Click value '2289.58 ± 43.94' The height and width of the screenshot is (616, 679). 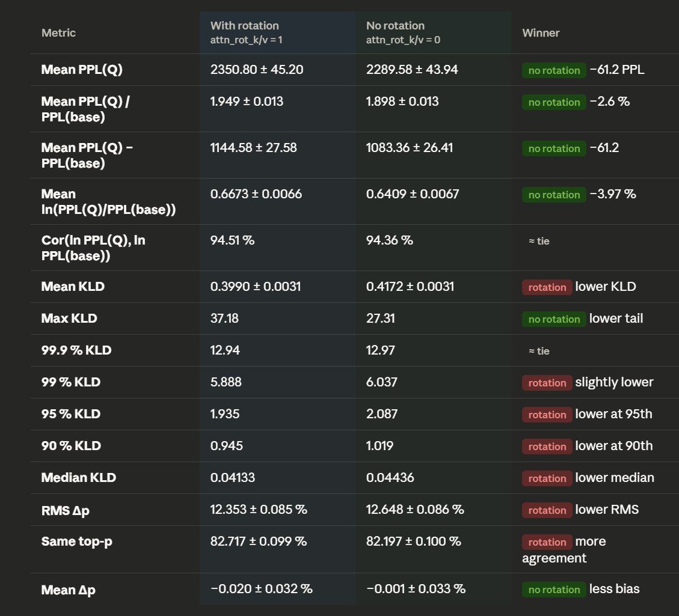coord(412,70)
